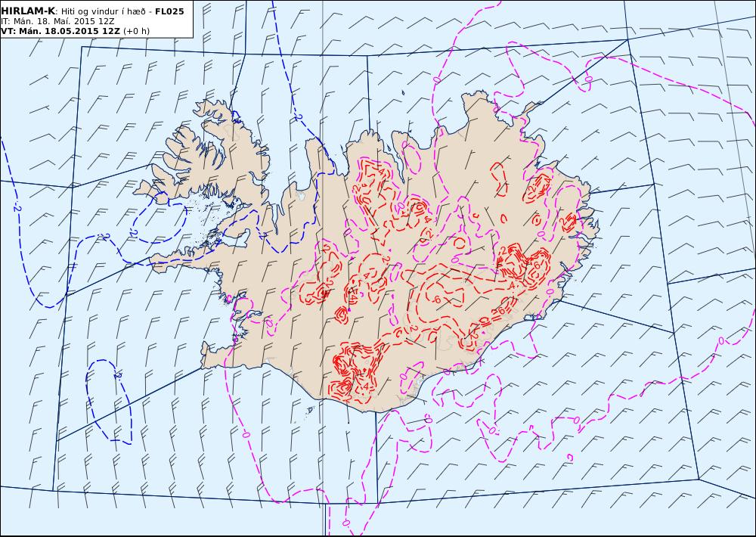Click the HIRLAM-K model title text
Image resolution: width=756 pixels, height=537 pixels.
point(28,11)
